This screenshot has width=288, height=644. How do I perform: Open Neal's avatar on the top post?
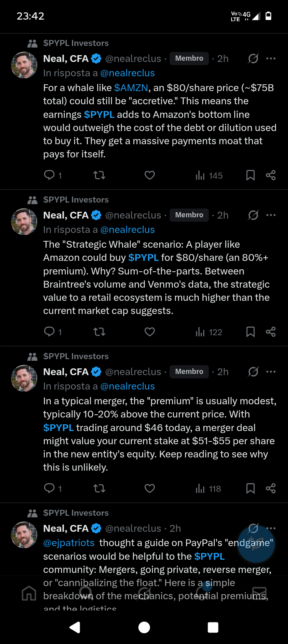tap(24, 65)
